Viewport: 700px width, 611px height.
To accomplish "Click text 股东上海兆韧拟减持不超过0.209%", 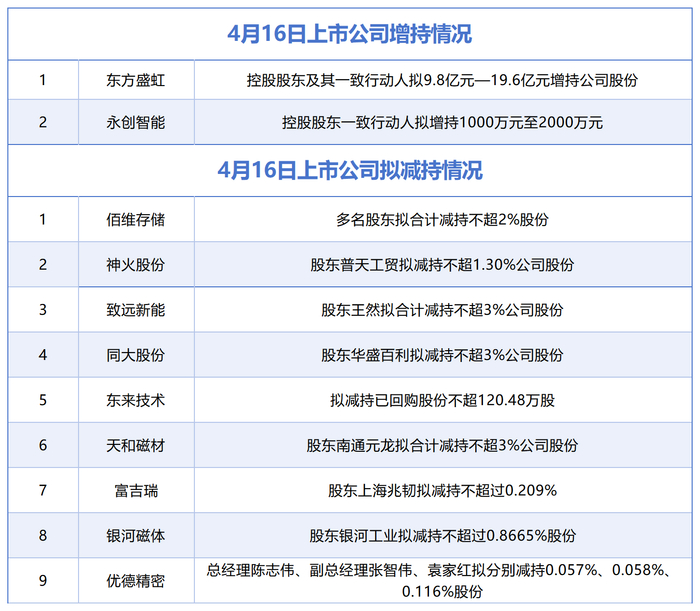I will (x=442, y=491).
